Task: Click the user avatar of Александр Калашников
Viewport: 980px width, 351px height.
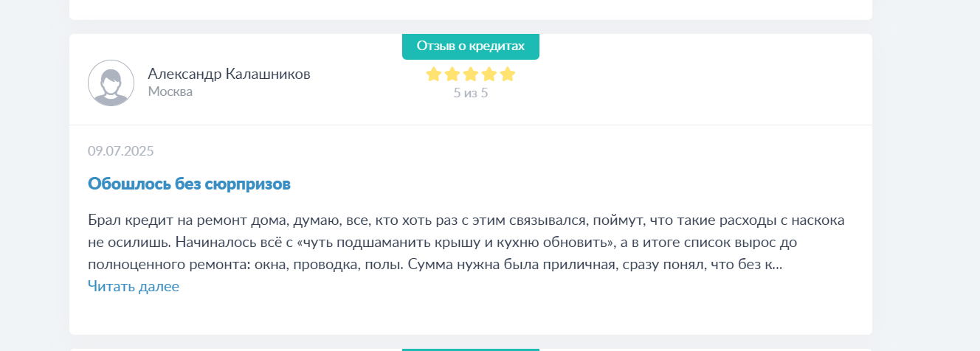Action: [111, 83]
